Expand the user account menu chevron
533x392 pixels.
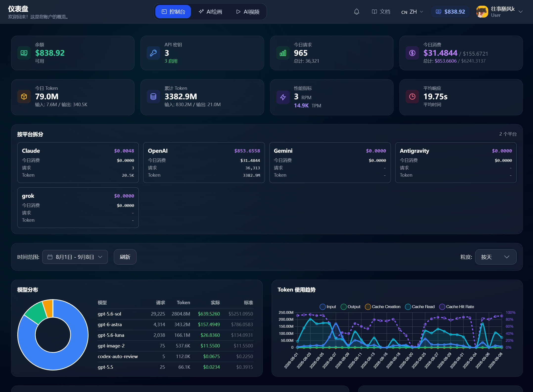pos(521,12)
